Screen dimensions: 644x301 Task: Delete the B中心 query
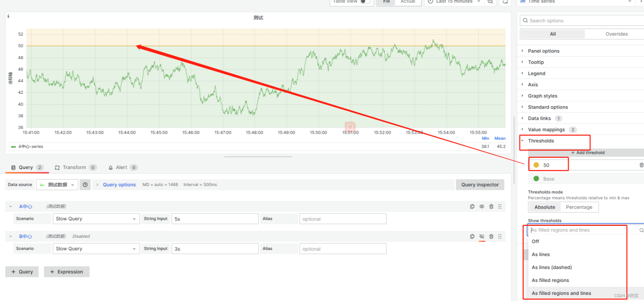[491, 236]
